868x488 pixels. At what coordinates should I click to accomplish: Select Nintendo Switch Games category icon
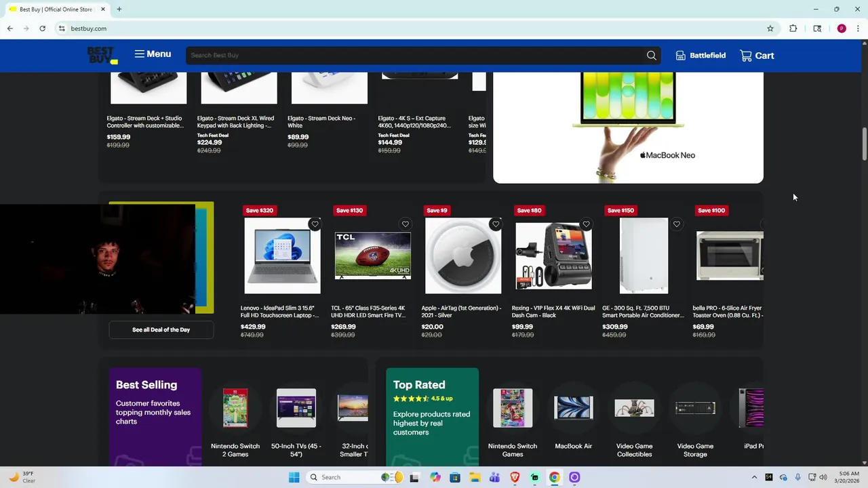[x=513, y=408]
